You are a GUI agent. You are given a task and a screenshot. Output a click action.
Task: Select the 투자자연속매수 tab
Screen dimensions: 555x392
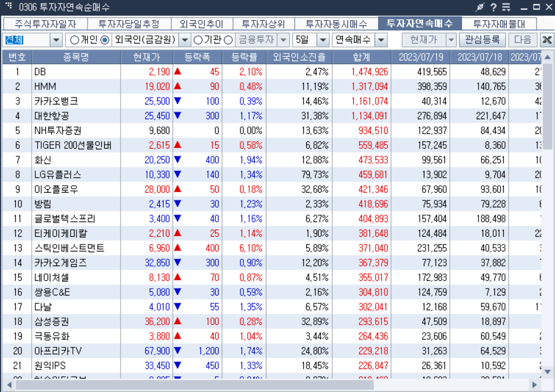420,24
